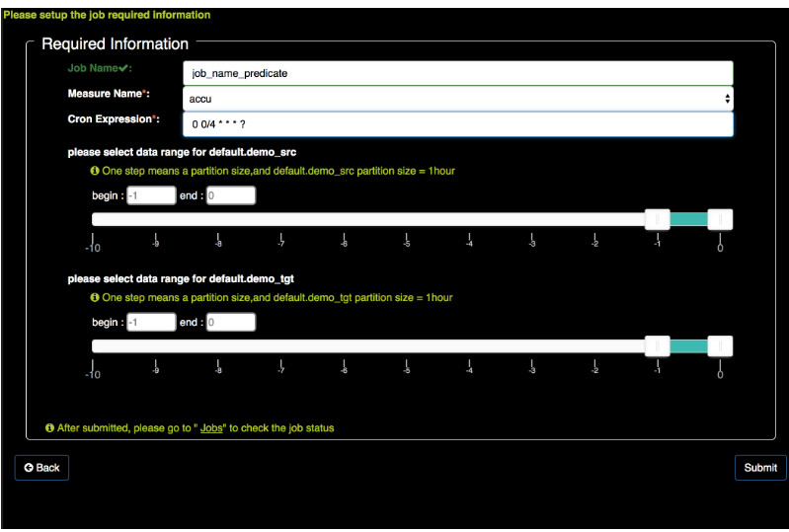Go back with the Back button

coord(41,468)
